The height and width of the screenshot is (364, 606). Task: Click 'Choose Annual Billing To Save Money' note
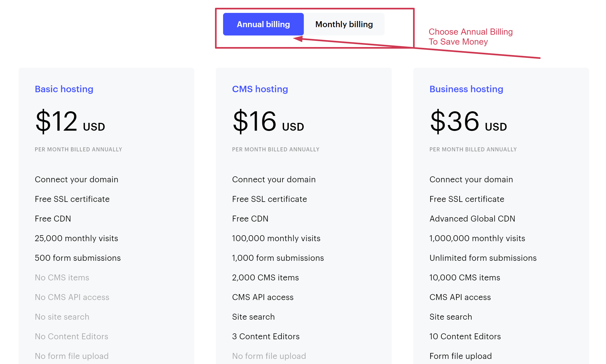(470, 37)
